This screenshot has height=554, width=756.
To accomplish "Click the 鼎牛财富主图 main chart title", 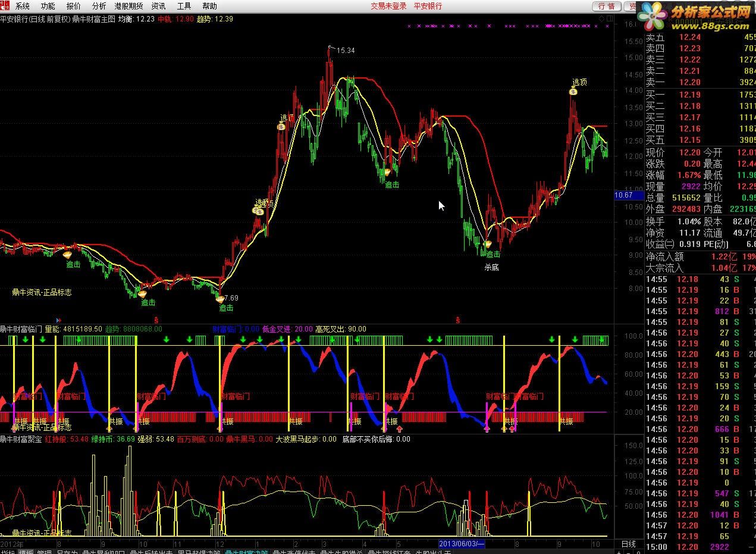I will (94, 19).
